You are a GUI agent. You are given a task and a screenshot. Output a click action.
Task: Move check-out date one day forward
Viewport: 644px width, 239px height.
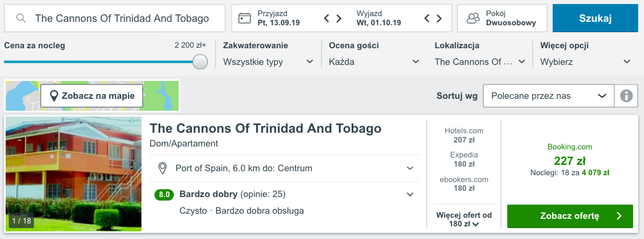click(439, 18)
